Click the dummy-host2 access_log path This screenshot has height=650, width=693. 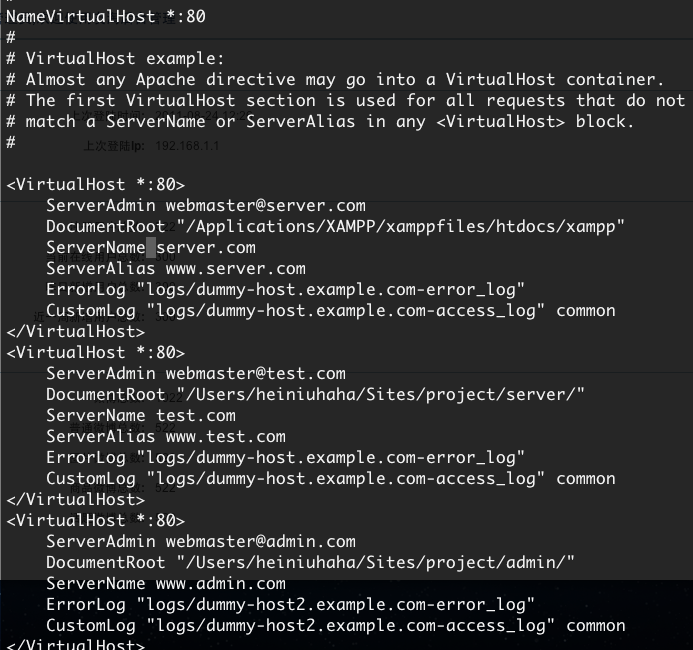point(350,626)
